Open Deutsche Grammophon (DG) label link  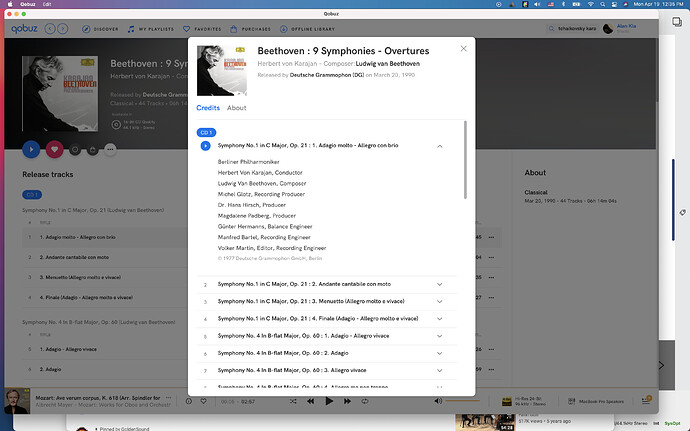(327, 75)
